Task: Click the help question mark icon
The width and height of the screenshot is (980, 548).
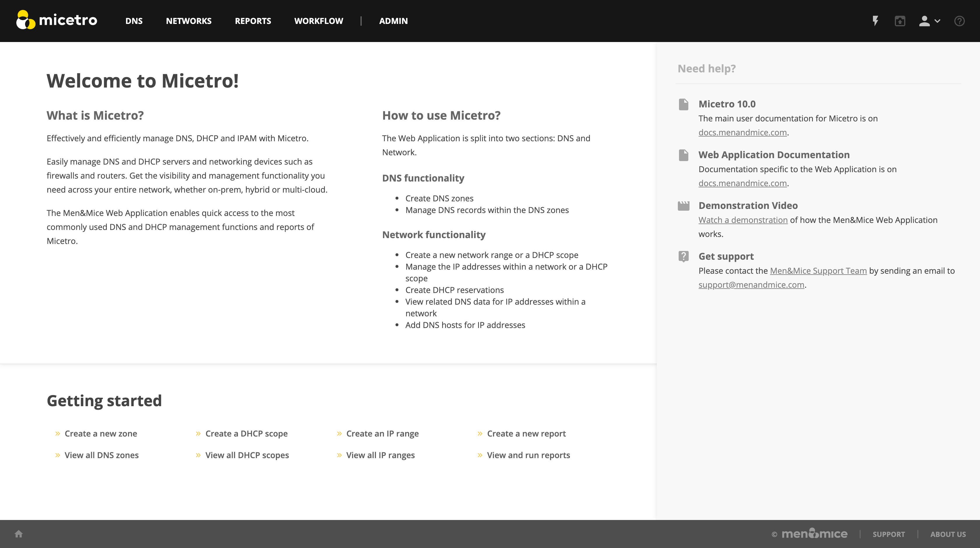Action: [959, 21]
